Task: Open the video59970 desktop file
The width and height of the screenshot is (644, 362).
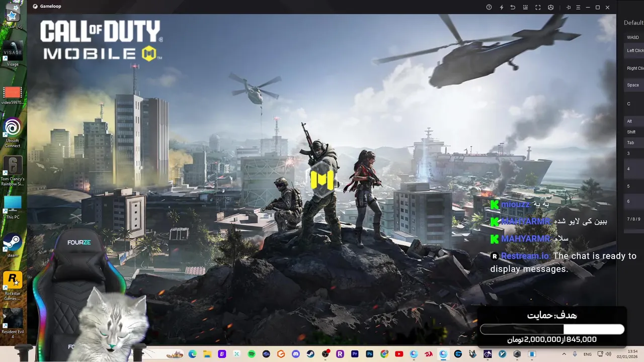Action: pyautogui.click(x=13, y=95)
